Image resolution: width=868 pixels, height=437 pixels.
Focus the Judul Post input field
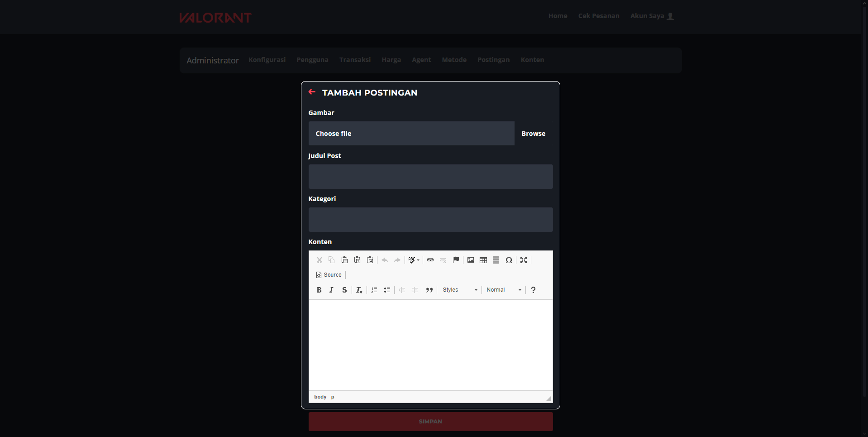(x=430, y=177)
